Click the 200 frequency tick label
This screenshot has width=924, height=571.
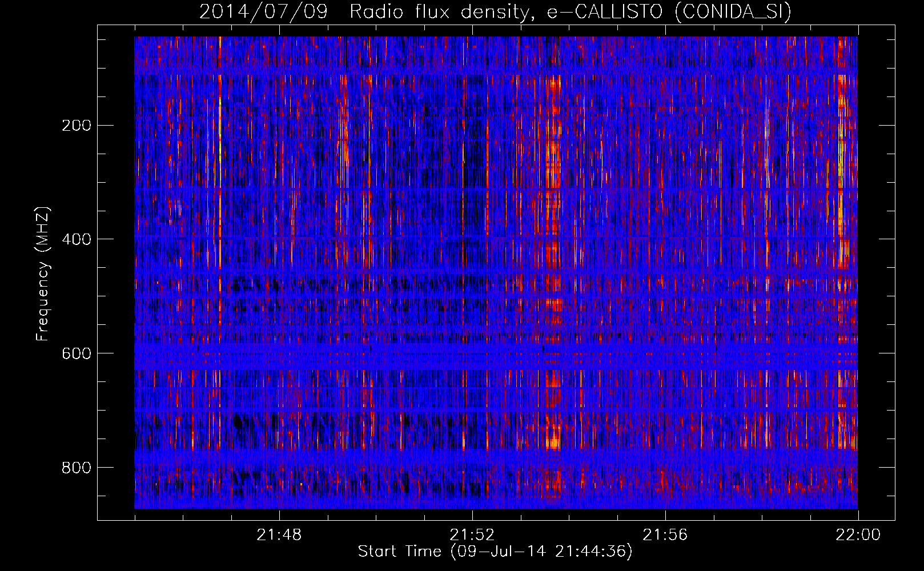click(x=77, y=125)
